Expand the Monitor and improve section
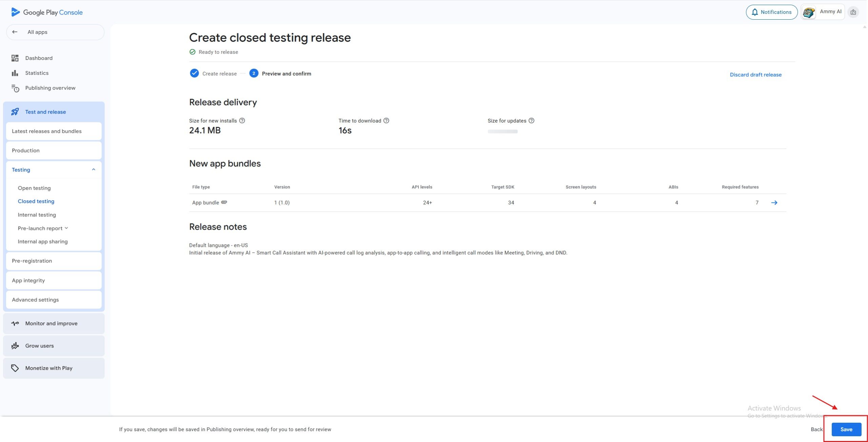Screen dimensions: 868x442 click(51, 323)
